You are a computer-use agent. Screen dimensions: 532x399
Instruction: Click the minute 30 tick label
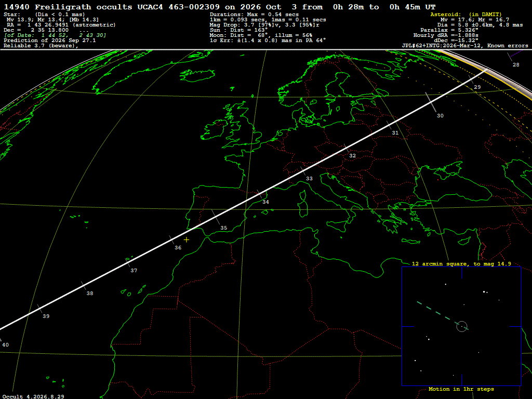point(440,116)
